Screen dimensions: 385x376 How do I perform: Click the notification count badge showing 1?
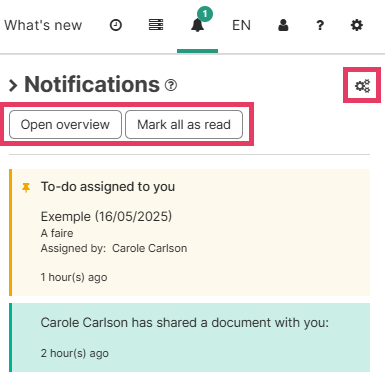click(205, 14)
